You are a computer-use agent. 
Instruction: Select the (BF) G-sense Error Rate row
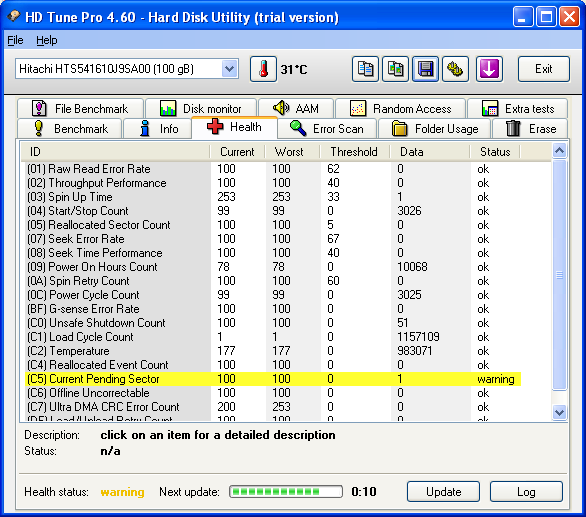click(273, 309)
